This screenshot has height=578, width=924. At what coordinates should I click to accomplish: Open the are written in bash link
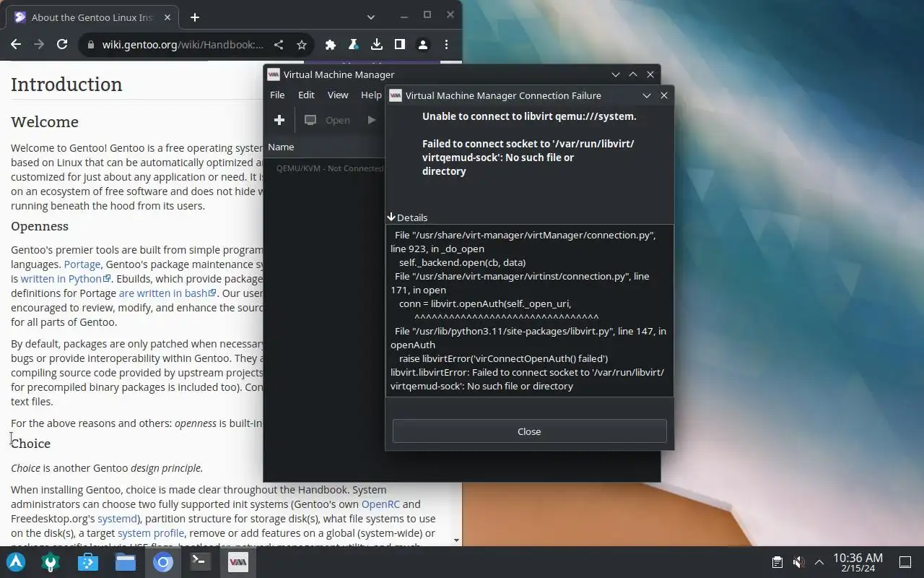pyautogui.click(x=167, y=293)
